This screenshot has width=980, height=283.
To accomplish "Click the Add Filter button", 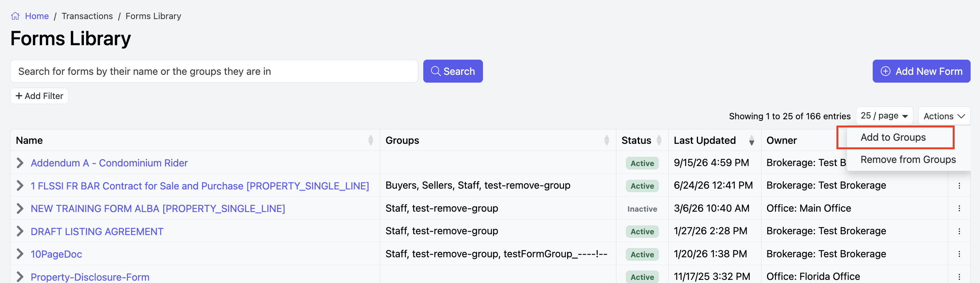I will [x=39, y=96].
